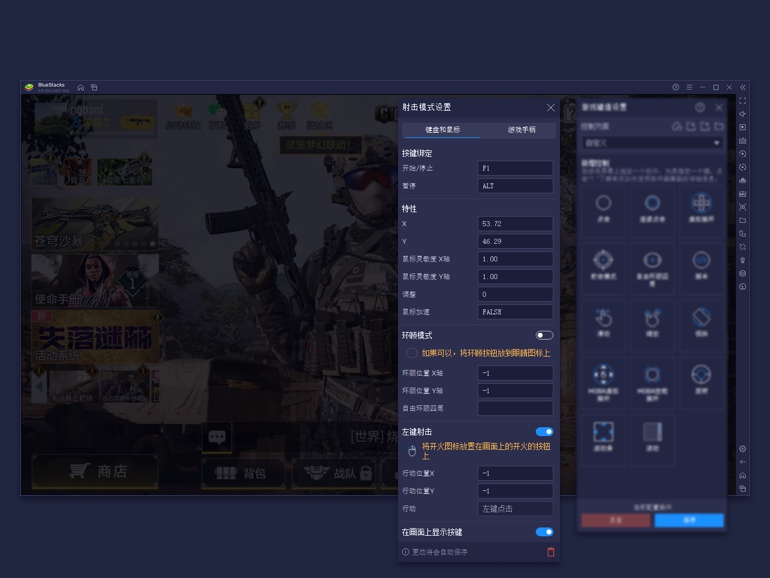The width and height of the screenshot is (770, 578).
Task: Click the help icon in BlueStacks title bar
Action: pos(676,87)
